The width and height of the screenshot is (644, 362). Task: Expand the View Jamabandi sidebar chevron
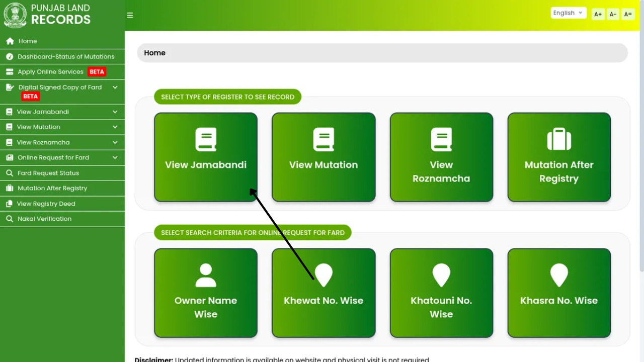point(115,112)
